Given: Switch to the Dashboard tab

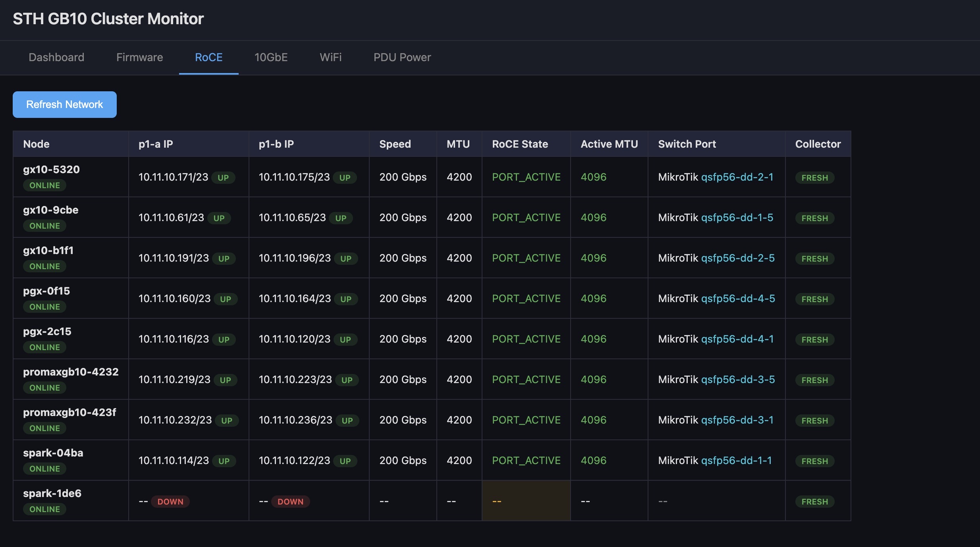Looking at the screenshot, I should (56, 57).
